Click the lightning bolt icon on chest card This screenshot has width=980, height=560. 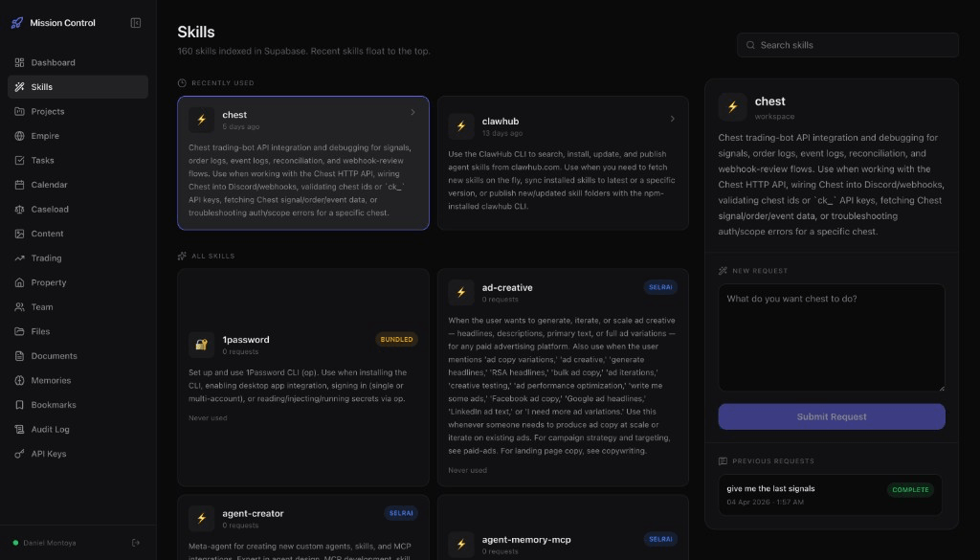pyautogui.click(x=202, y=120)
